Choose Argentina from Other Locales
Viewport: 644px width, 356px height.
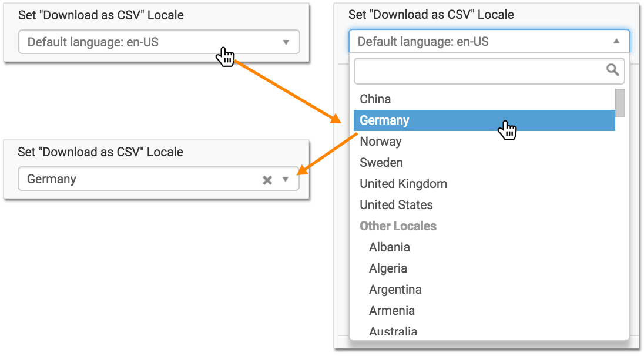point(395,290)
